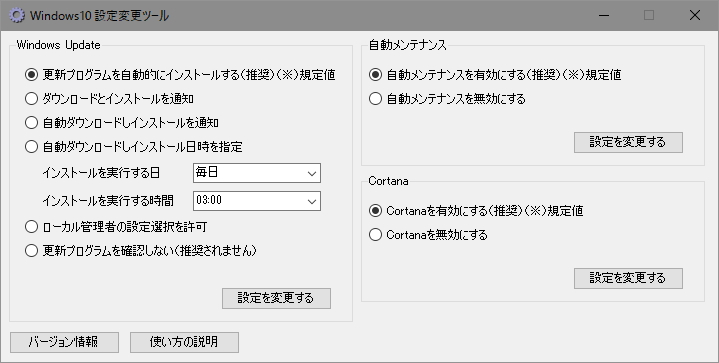Enable 自動メンテナンスを有効にする radio button
This screenshot has width=719, height=363.
tap(375, 75)
